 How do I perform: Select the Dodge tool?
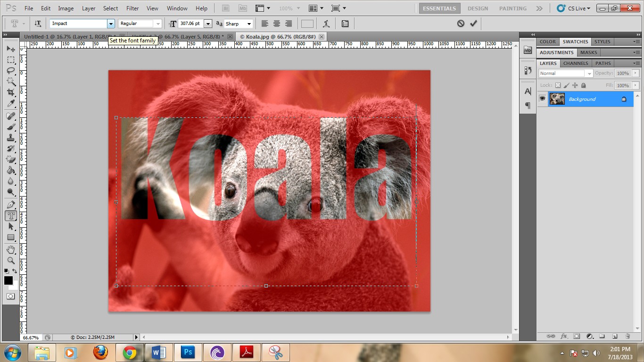pyautogui.click(x=11, y=192)
